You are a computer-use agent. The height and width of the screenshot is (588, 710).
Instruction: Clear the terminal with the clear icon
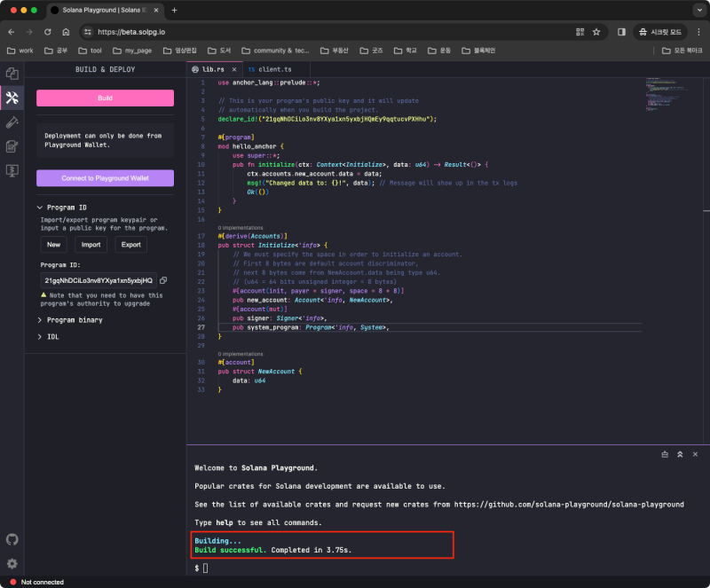(665, 454)
